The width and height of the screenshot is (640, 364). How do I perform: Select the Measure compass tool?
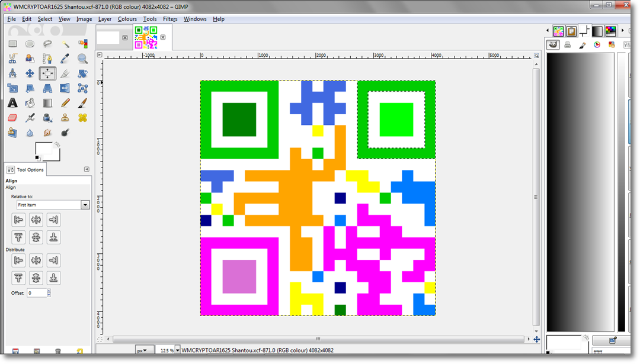coord(12,73)
